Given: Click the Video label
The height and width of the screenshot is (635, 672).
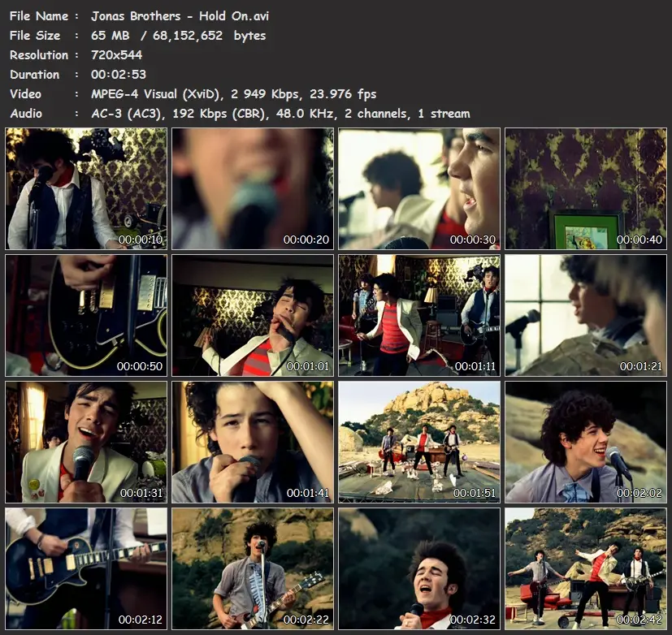Looking at the screenshot, I should [x=26, y=94].
